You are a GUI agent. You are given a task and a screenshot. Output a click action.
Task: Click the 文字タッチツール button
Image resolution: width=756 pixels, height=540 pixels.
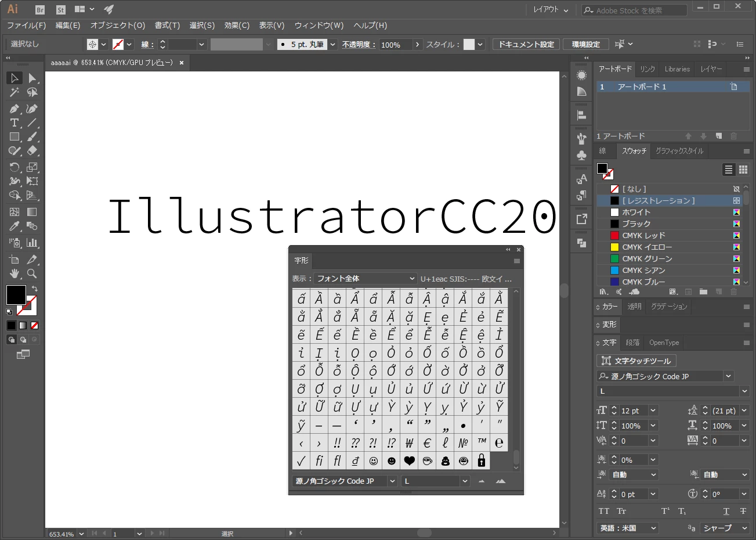636,361
